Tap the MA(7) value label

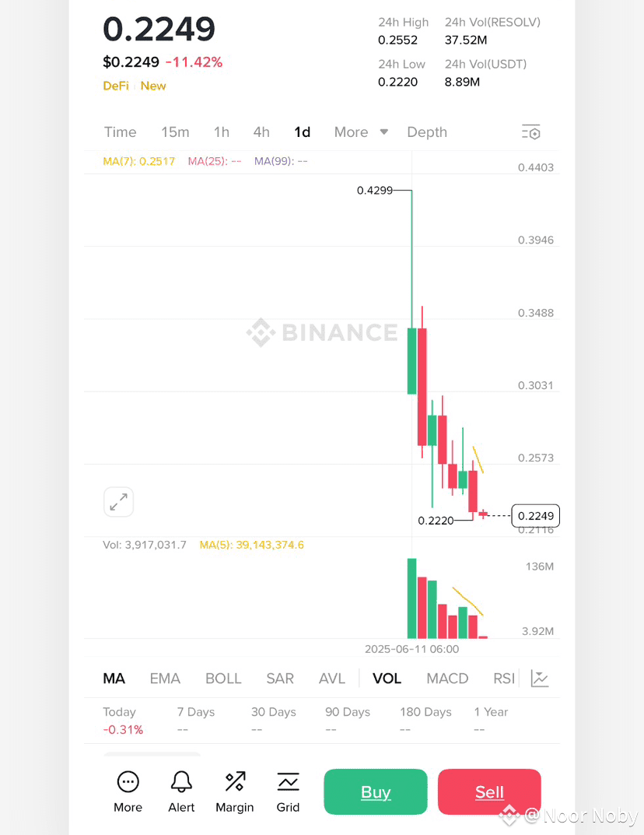[x=138, y=161]
